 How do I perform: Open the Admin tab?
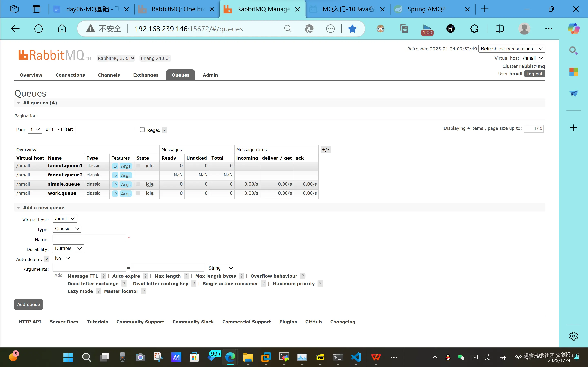tap(210, 75)
